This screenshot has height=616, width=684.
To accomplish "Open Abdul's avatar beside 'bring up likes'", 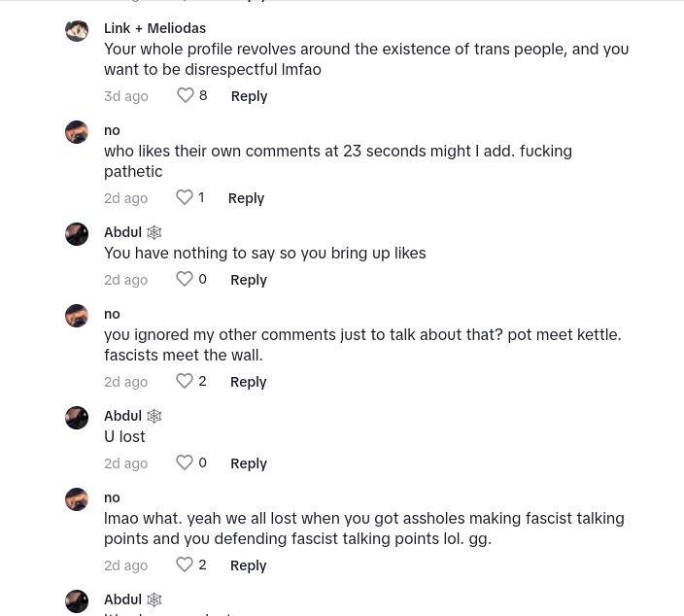I will click(x=77, y=234).
